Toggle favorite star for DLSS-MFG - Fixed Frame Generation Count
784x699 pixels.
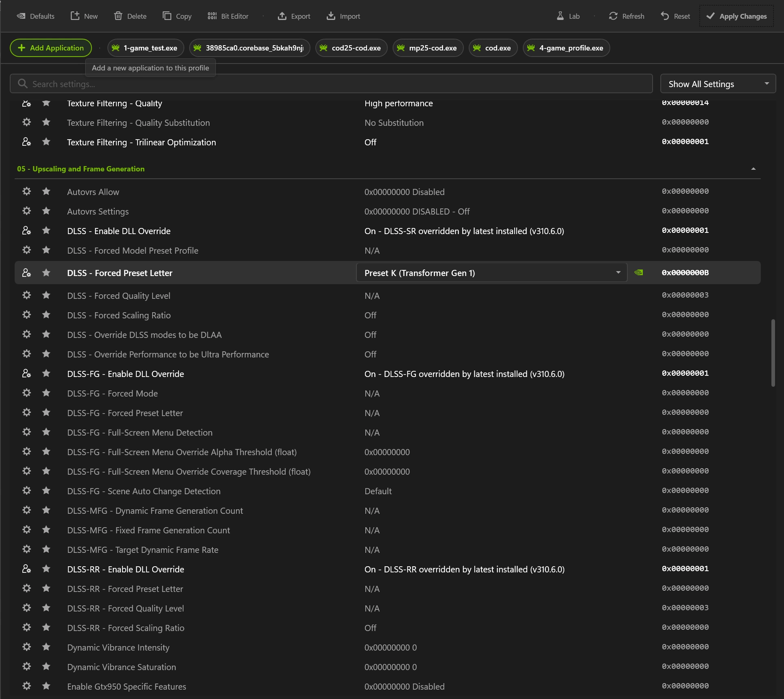pyautogui.click(x=46, y=530)
